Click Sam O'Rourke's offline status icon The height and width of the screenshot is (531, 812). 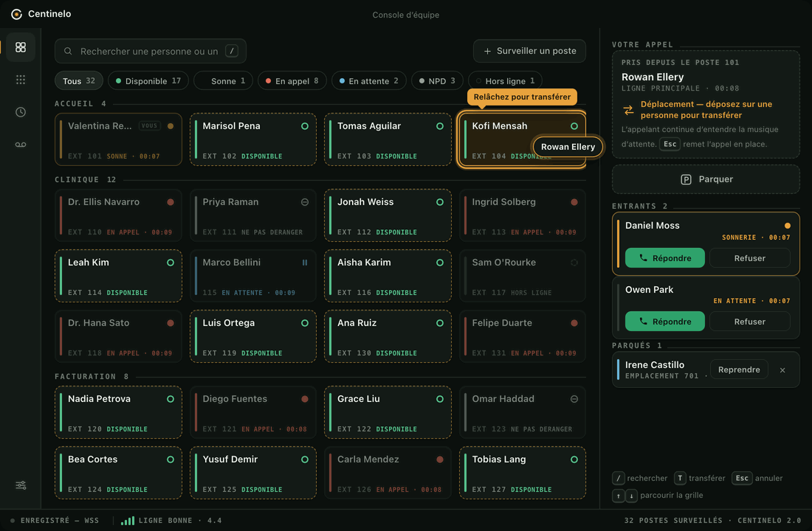click(574, 263)
